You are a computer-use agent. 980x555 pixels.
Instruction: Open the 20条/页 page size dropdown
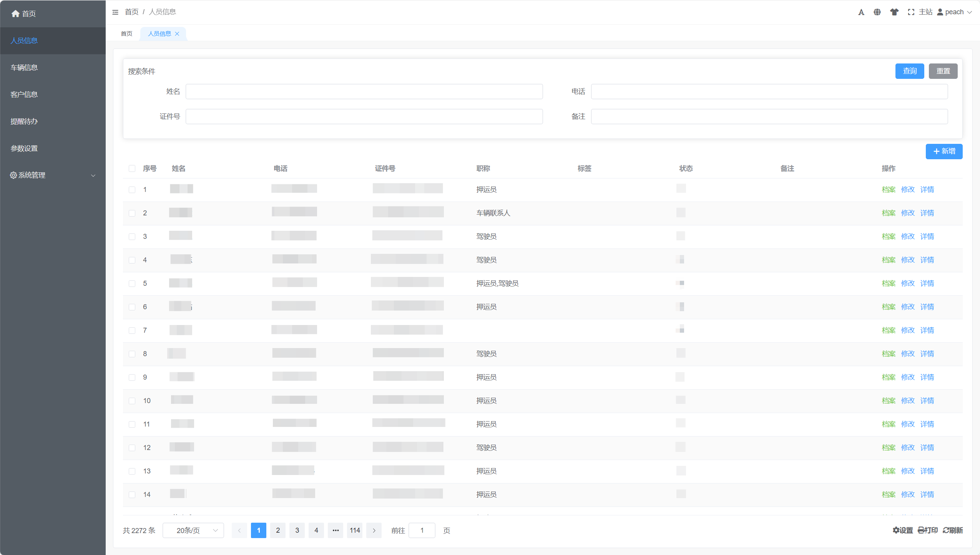coord(193,530)
